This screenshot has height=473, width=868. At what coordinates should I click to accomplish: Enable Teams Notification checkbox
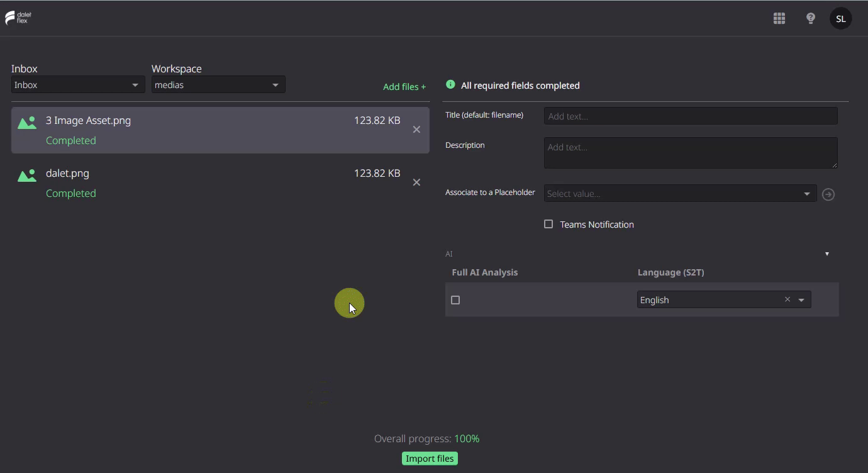(x=548, y=224)
